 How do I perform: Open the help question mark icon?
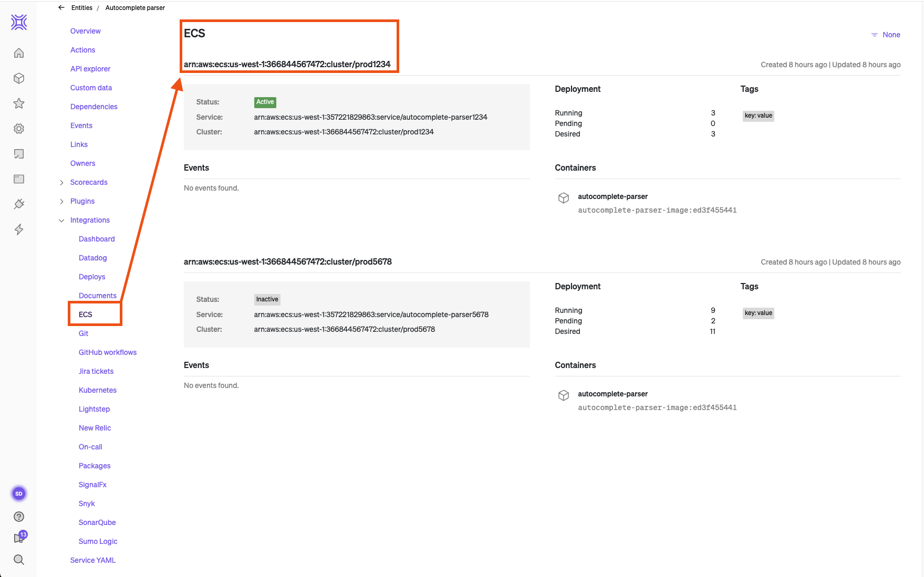tap(19, 517)
